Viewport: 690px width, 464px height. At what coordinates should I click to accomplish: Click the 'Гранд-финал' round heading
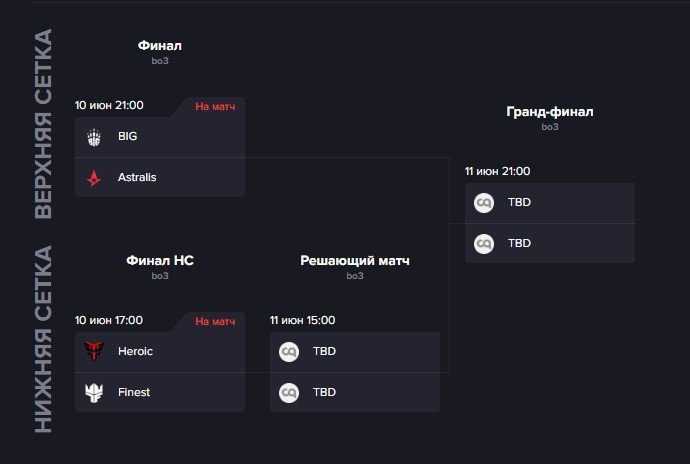tap(550, 112)
